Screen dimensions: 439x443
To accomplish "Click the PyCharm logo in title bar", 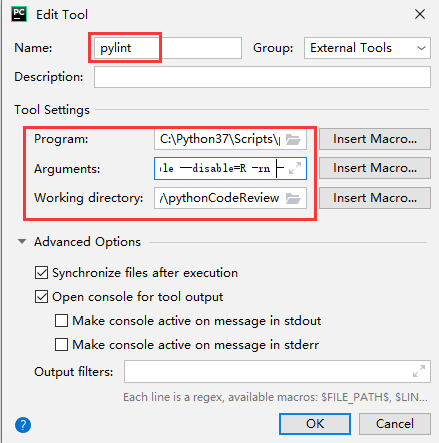I will pos(19,15).
